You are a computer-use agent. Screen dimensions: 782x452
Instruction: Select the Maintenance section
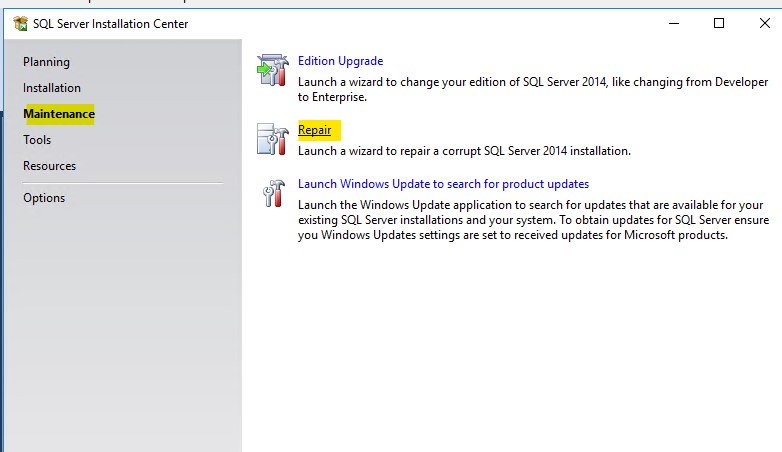point(59,114)
